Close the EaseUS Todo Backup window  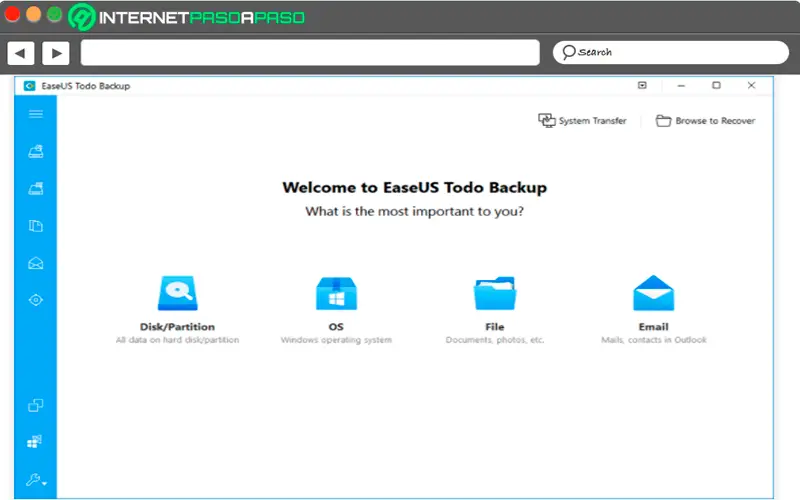point(752,85)
